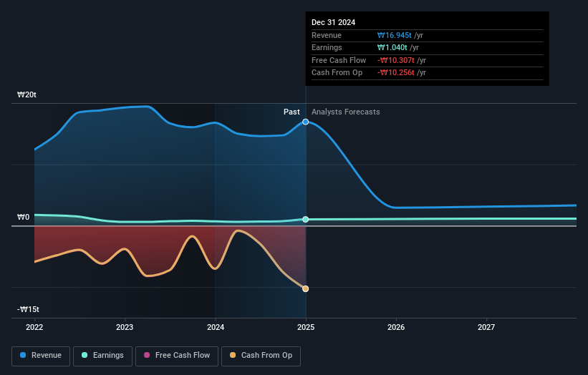Image resolution: width=588 pixels, height=375 pixels.
Task: Click the ₩1.040t earnings value
Action: [392, 47]
